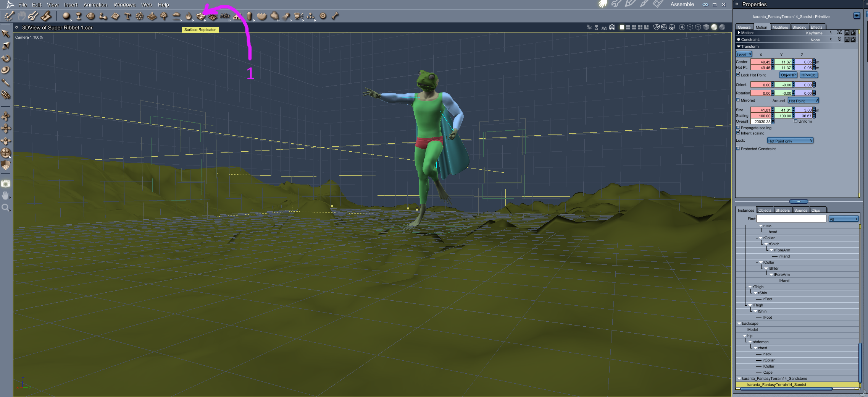Open the Find filter All dropdown

844,219
